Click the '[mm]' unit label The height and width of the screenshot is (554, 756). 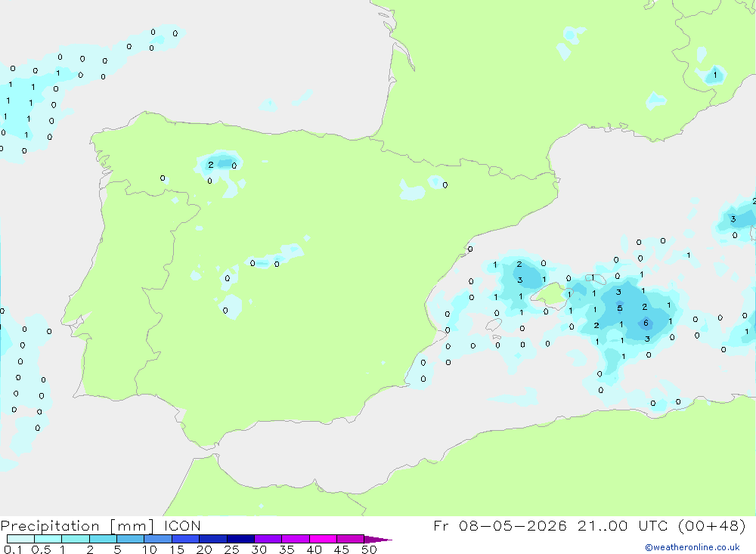click(132, 526)
